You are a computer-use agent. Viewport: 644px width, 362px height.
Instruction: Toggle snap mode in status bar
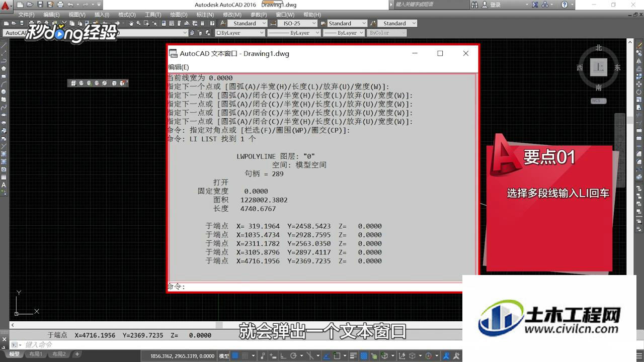(x=245, y=356)
